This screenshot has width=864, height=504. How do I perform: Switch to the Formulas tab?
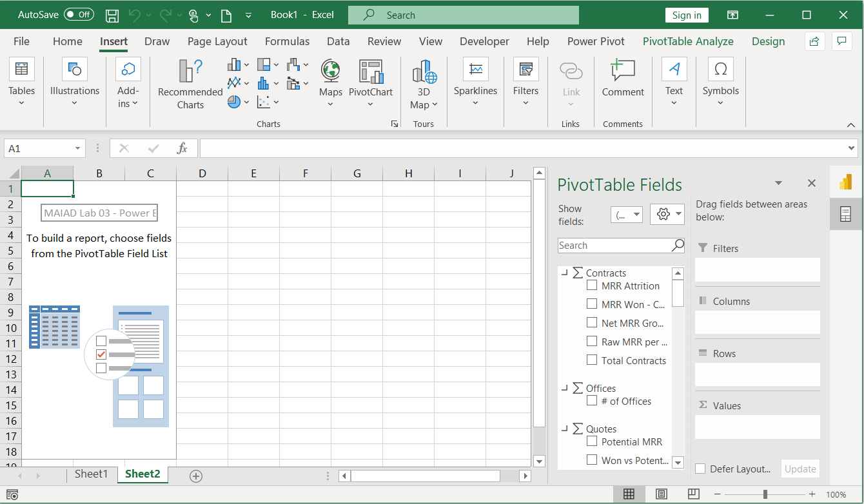tap(287, 41)
